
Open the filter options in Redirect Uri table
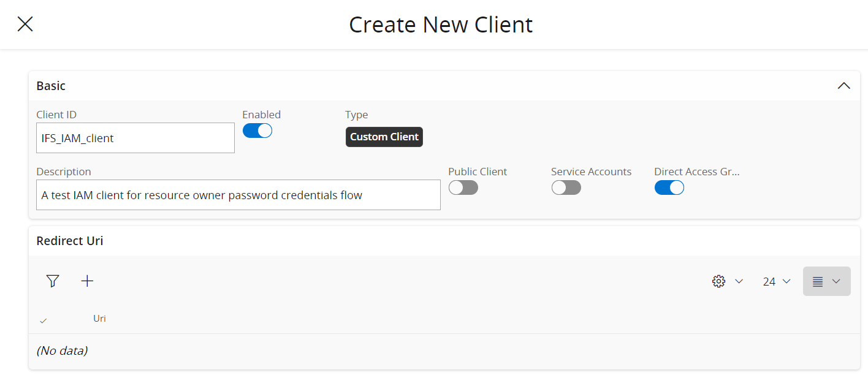tap(53, 281)
